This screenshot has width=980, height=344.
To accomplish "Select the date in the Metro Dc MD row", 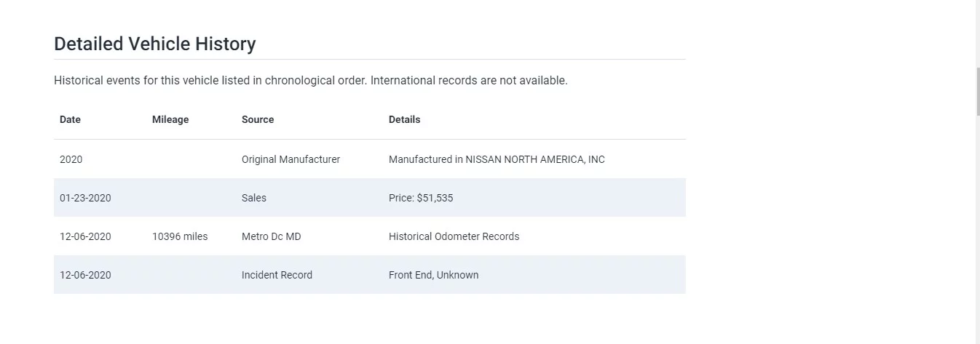I will tap(85, 236).
